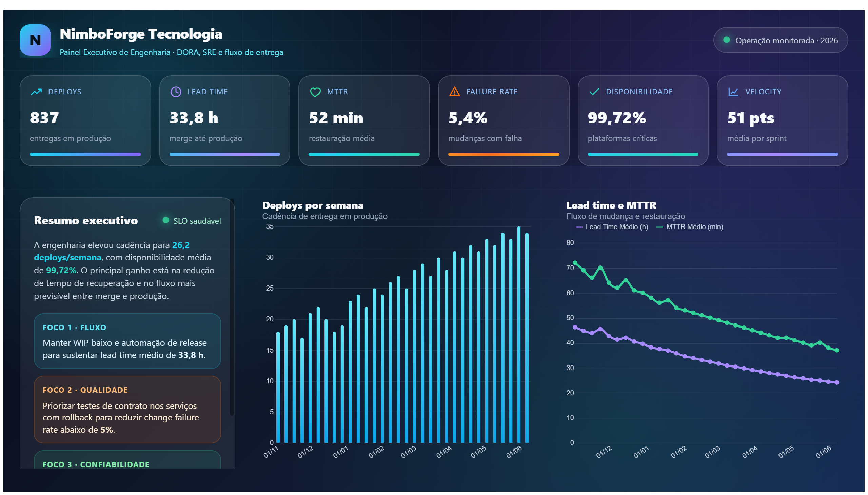Click the 5,4% failure rate value
Image resolution: width=868 pixels, height=495 pixels.
tap(468, 118)
